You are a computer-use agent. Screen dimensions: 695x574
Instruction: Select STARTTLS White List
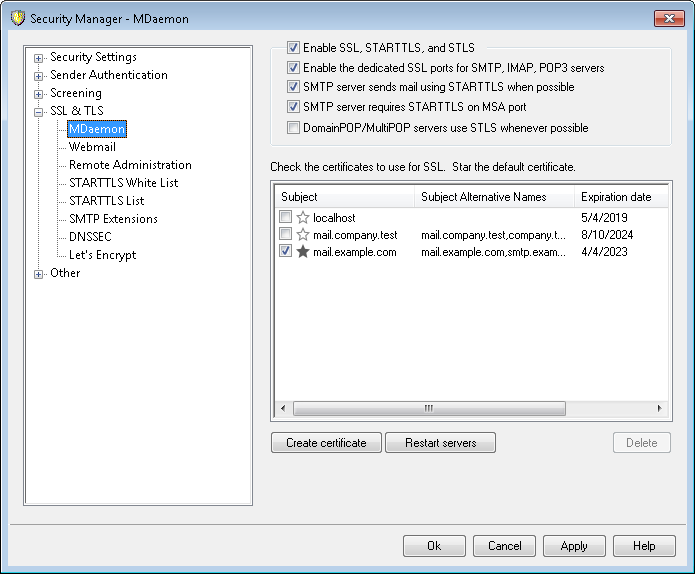tap(124, 183)
